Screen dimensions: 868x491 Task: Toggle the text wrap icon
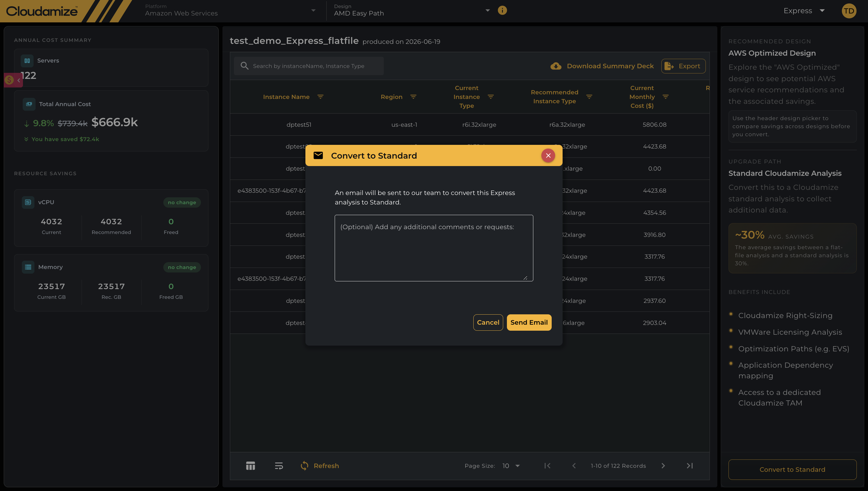coord(279,466)
